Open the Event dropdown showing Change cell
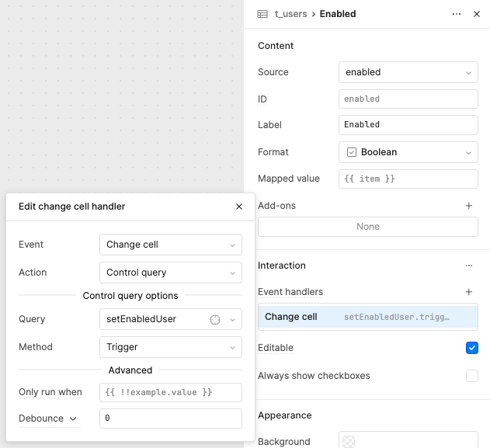The height and width of the screenshot is (448, 490). [x=171, y=245]
